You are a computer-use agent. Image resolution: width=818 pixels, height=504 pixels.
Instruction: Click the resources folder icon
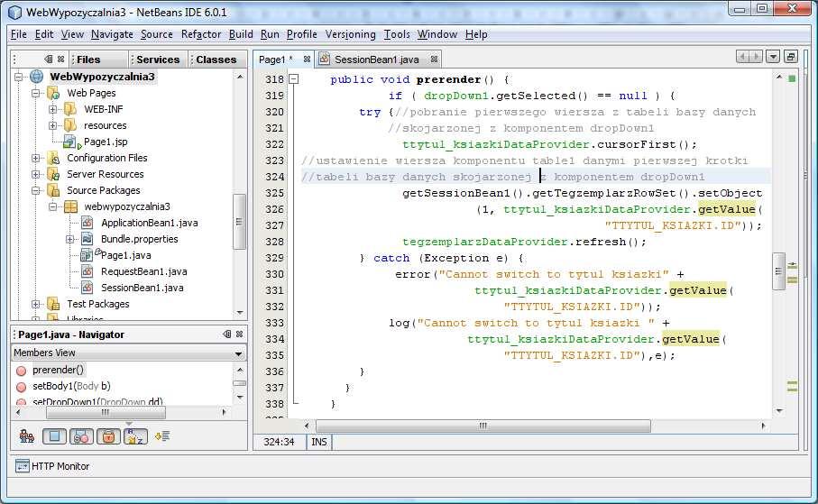(70, 125)
